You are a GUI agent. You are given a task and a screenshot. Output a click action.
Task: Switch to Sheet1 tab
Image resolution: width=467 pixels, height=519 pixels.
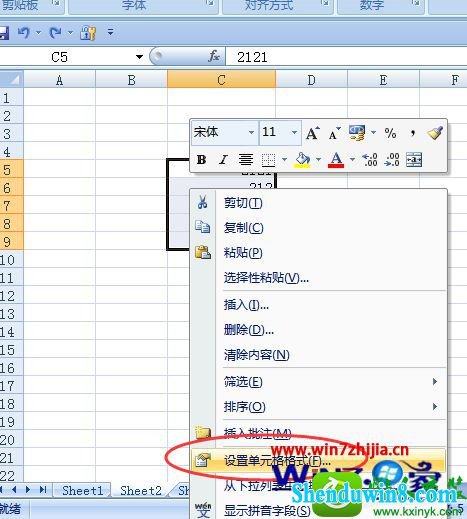click(x=82, y=491)
